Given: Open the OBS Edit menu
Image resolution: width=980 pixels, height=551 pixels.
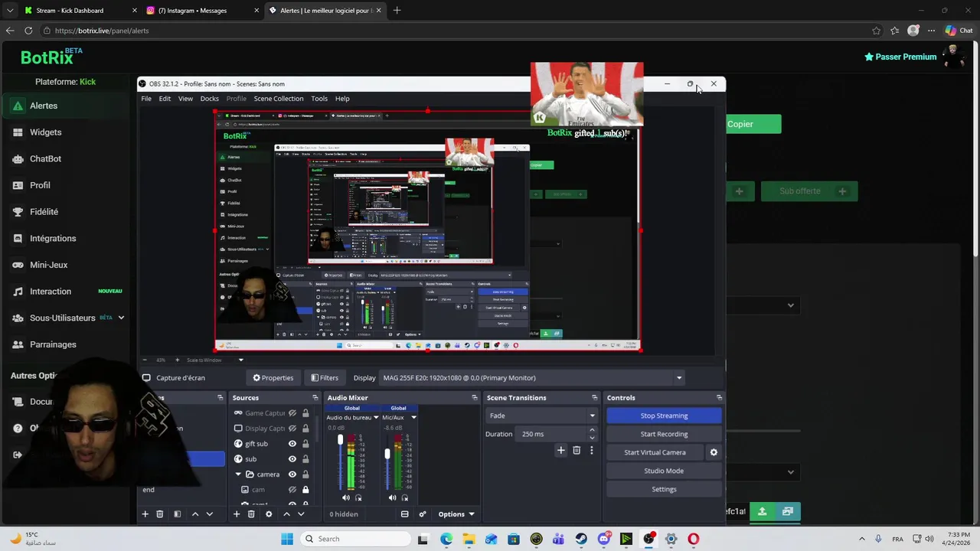Looking at the screenshot, I should [x=165, y=99].
